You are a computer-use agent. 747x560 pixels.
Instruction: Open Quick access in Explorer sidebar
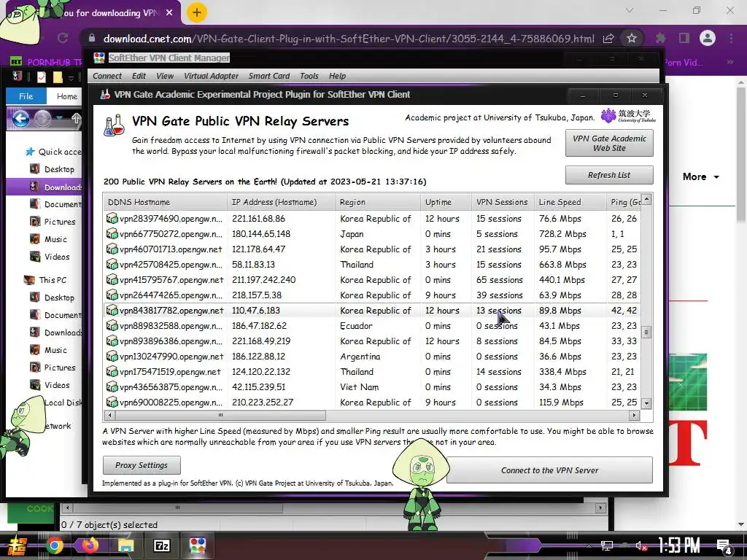54,152
